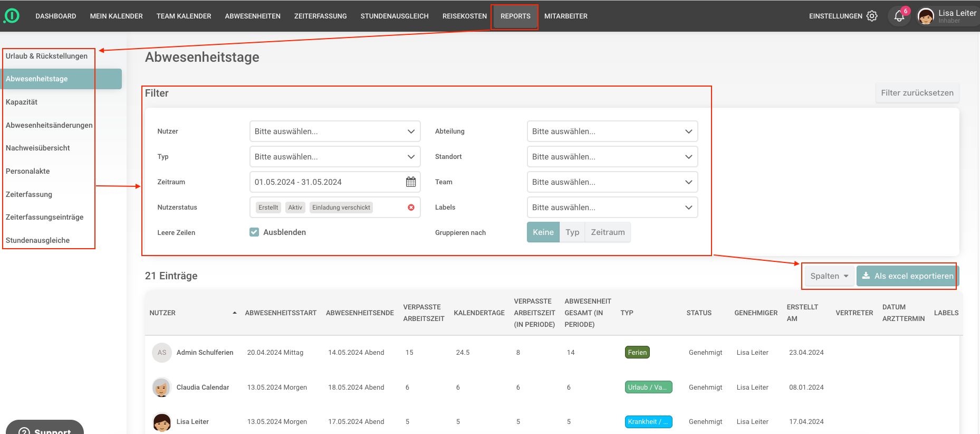Click the Nutzerstatus tag field

point(335,207)
